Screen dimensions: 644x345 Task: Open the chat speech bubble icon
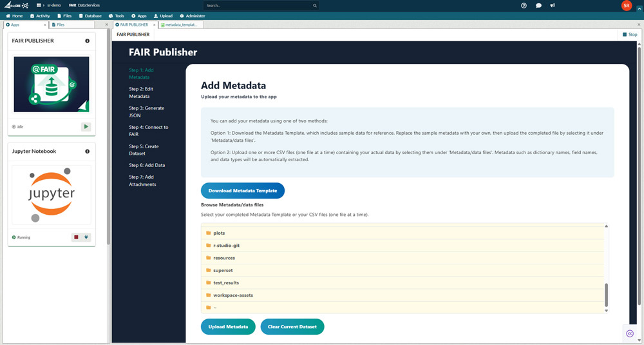pyautogui.click(x=538, y=6)
